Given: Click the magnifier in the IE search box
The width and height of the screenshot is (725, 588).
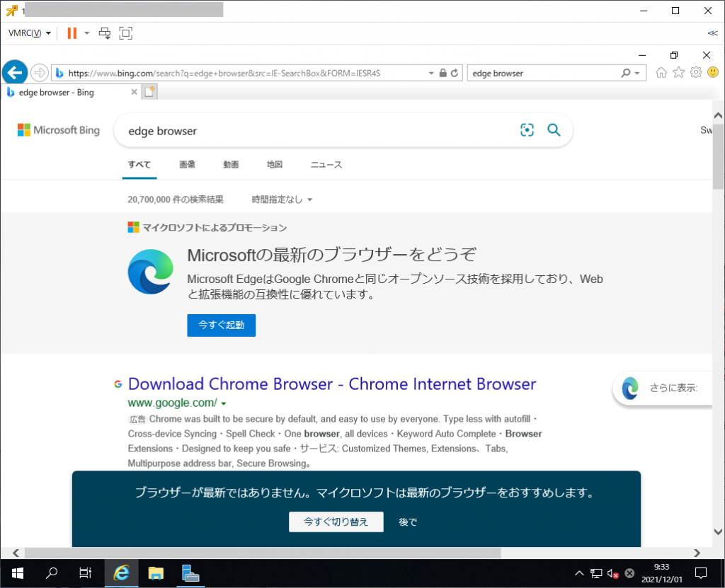Looking at the screenshot, I should coord(626,73).
